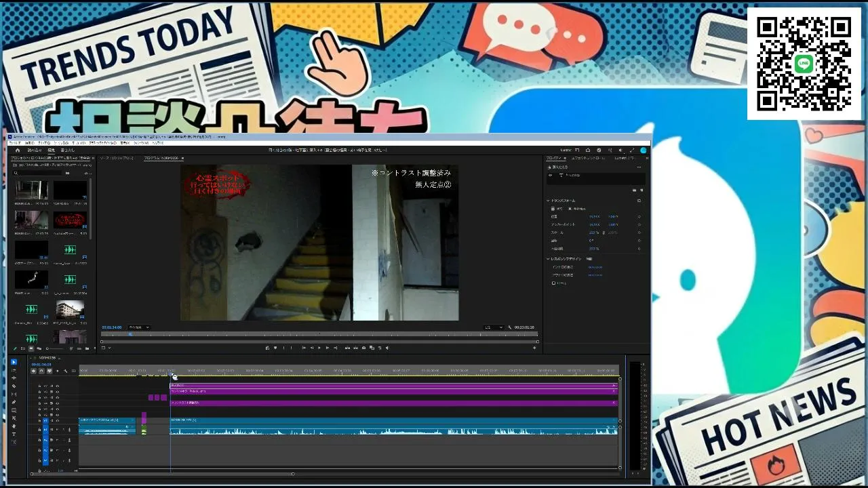Select the Slip tool
The width and height of the screenshot is (868, 488).
coord(14,394)
